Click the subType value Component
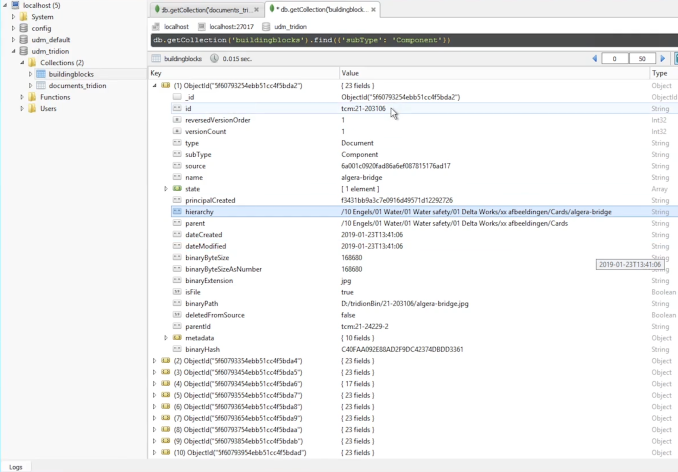The image size is (678, 472). (x=359, y=154)
